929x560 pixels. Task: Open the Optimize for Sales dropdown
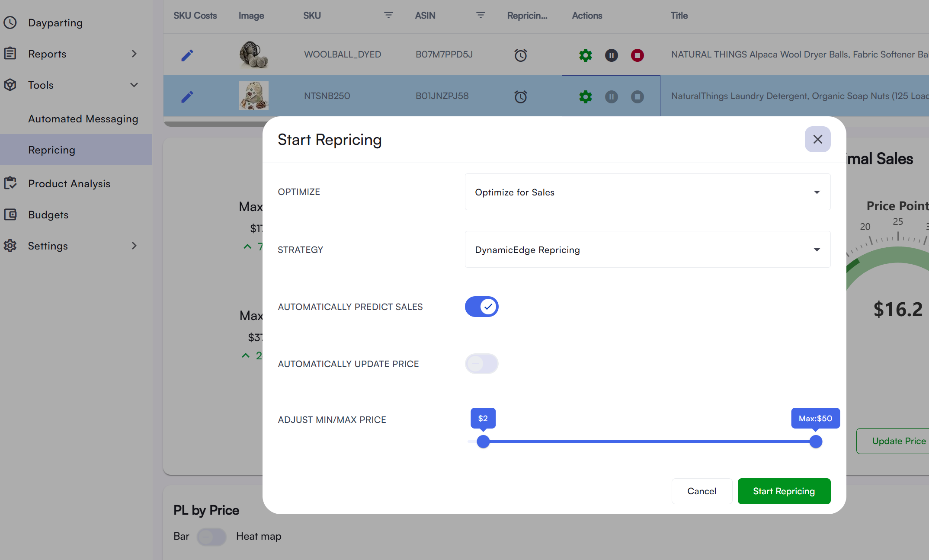(x=647, y=192)
